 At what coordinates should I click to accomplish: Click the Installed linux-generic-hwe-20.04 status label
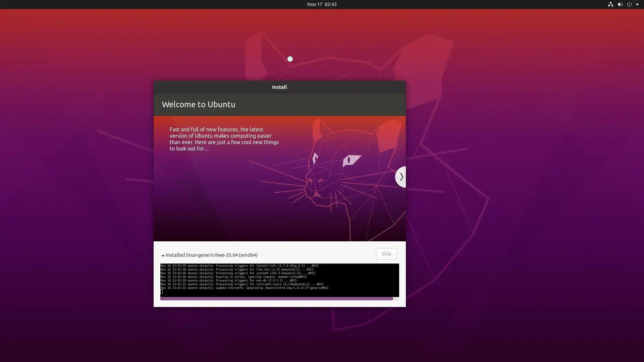point(211,255)
